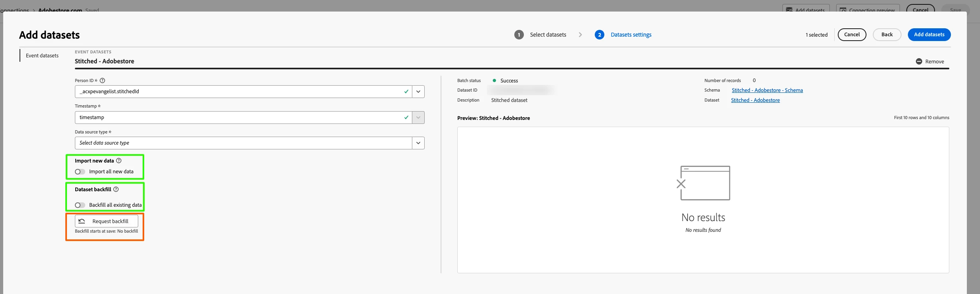Click the Back button

pyautogui.click(x=887, y=35)
